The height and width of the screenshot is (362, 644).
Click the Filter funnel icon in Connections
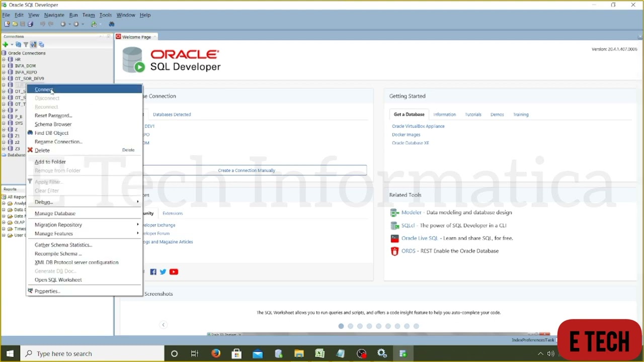pos(26,45)
